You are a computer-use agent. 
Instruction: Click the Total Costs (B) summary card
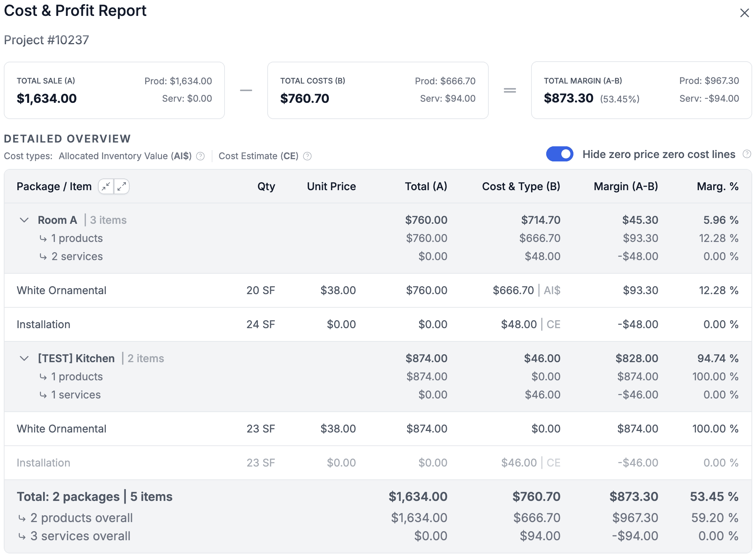[x=378, y=90]
